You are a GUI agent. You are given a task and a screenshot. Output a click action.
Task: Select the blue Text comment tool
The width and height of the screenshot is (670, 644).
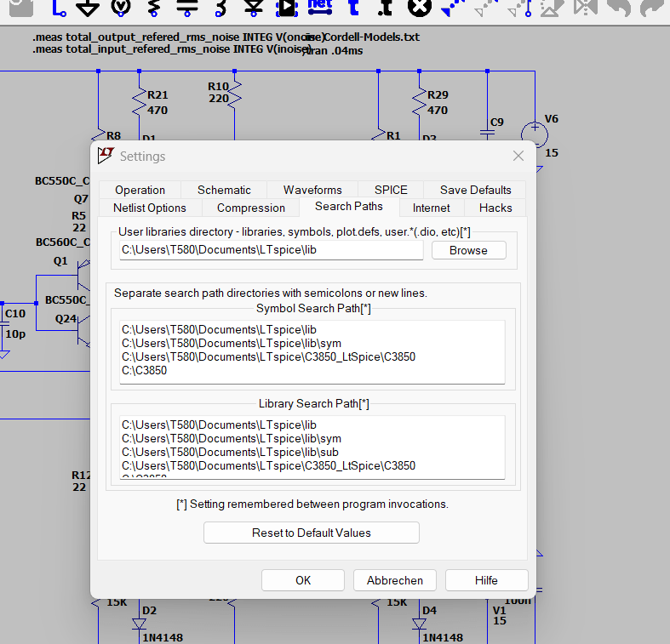[353, 8]
